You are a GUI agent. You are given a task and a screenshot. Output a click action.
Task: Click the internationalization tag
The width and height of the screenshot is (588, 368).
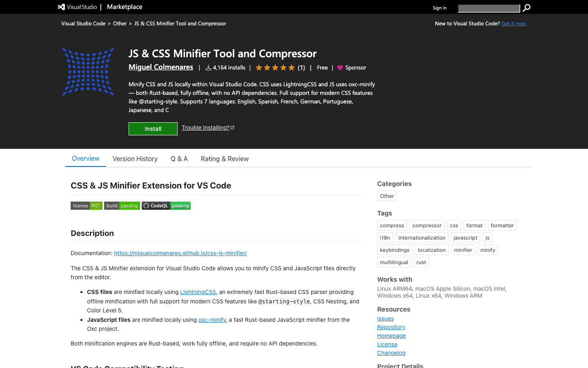[x=422, y=238]
